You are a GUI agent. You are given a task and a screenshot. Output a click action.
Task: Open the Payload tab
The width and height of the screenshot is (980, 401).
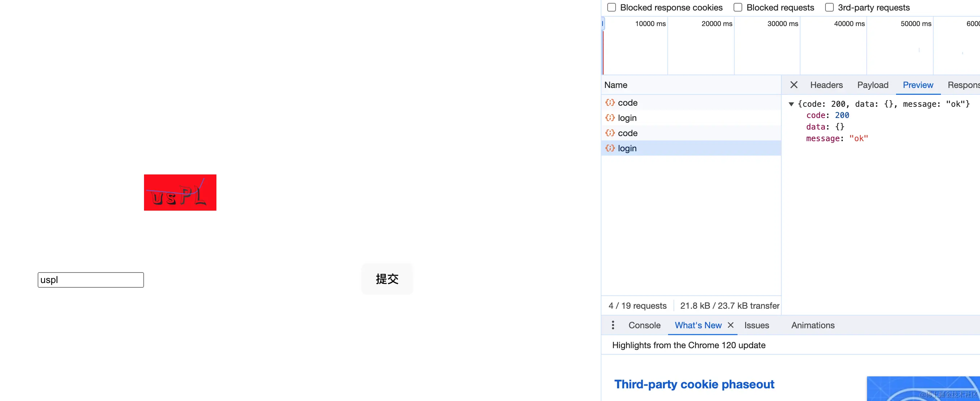[873, 85]
